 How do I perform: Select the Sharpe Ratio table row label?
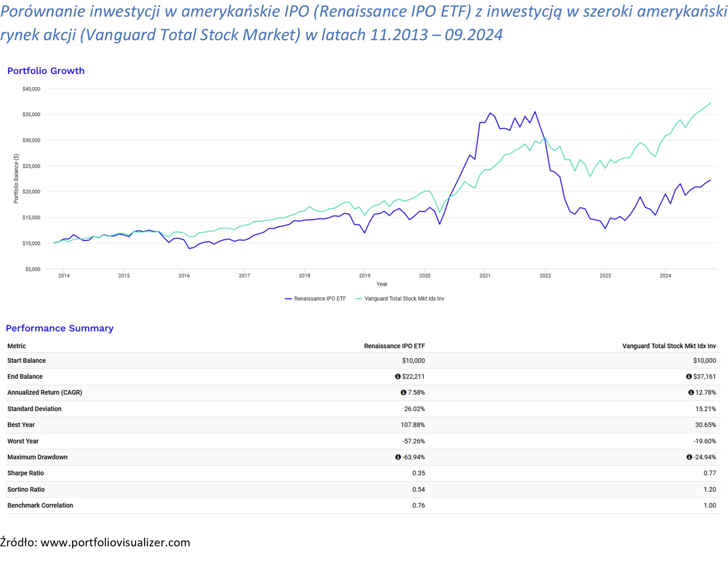pyautogui.click(x=26, y=473)
